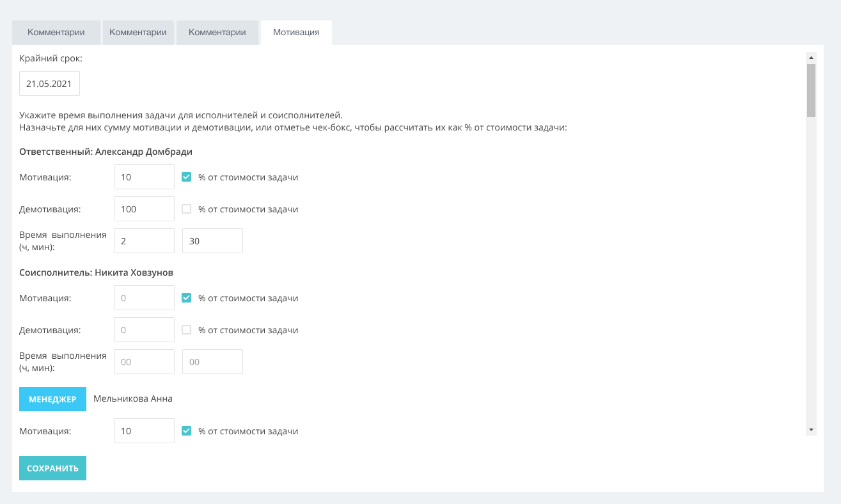Check Никита Ховзунов demotivation percent checkbox
841x504 pixels.
[x=187, y=330]
